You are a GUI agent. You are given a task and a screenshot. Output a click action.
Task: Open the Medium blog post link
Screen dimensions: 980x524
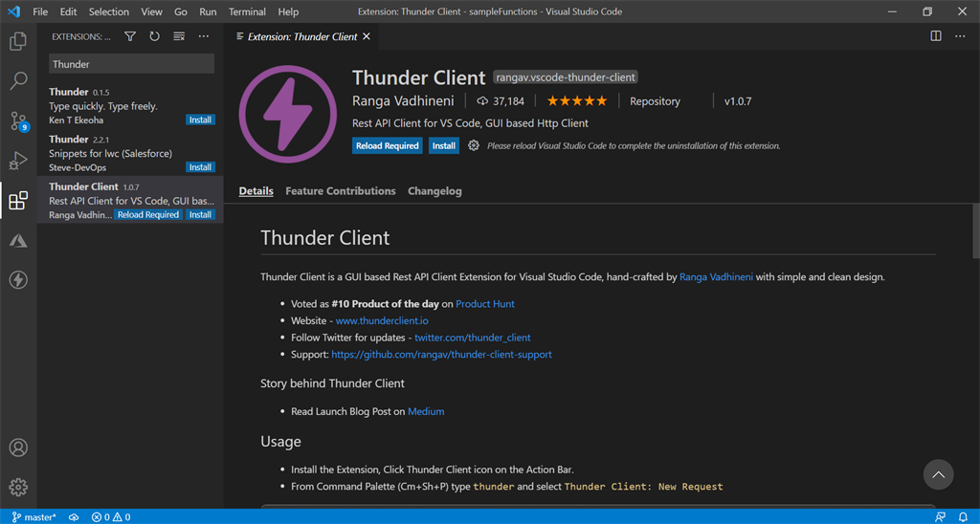tap(426, 411)
